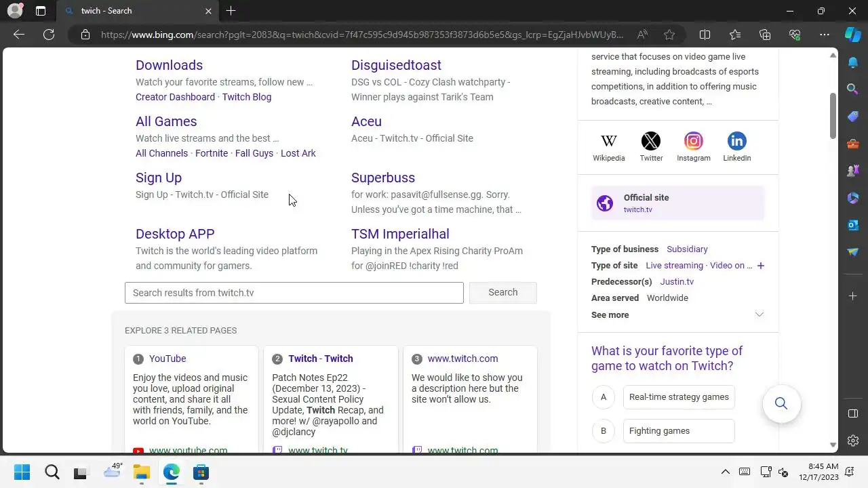Expand See more in Twitch info
This screenshot has height=488, width=868.
677,314
